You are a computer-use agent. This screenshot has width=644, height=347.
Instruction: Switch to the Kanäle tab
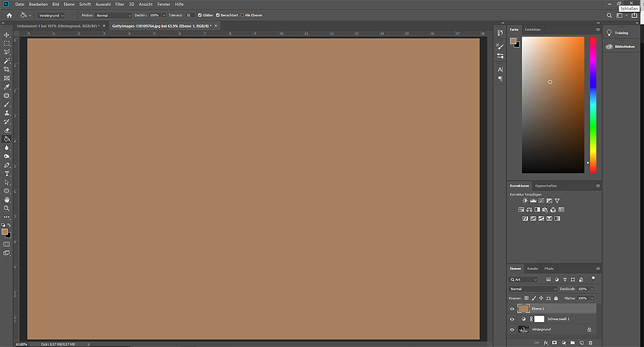pos(532,268)
